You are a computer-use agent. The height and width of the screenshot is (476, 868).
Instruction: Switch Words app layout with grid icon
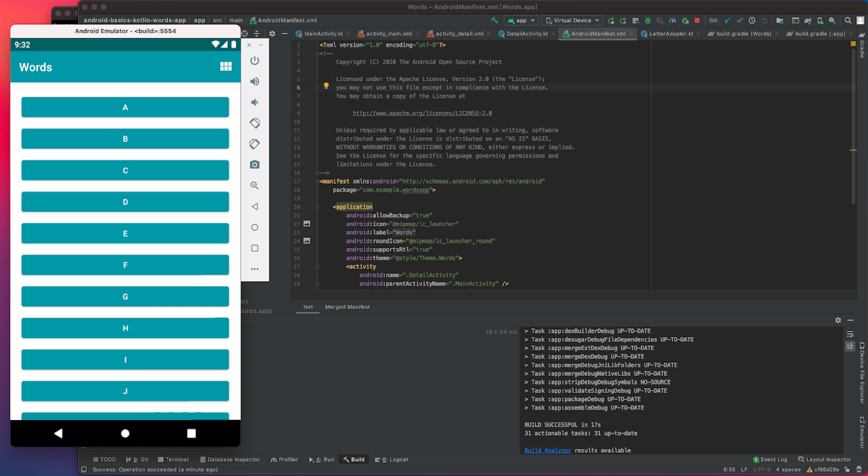point(226,66)
